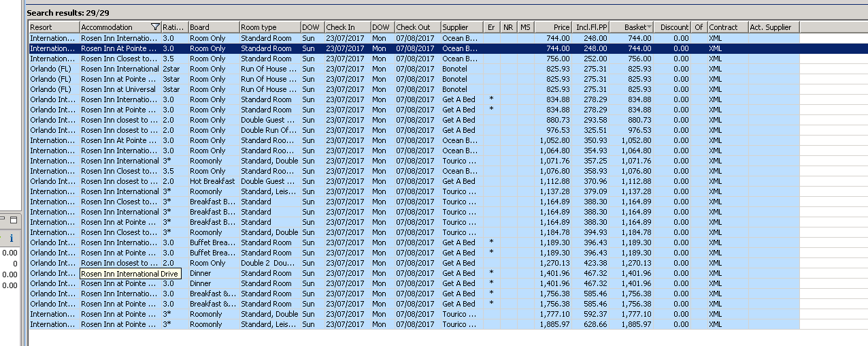Click the Rati... rating column header
Image resolution: width=868 pixels, height=346 pixels.
(175, 27)
